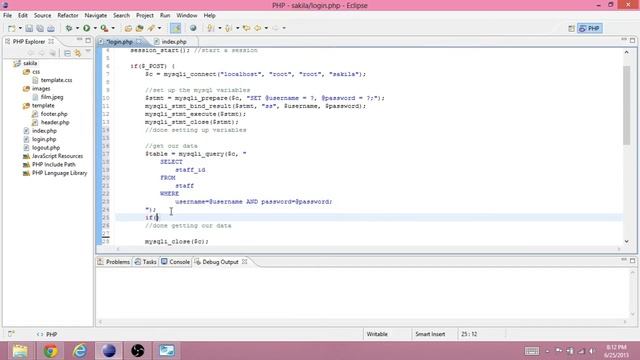Open the Help menu
Viewport: 640px width, 360px height.
tap(209, 15)
